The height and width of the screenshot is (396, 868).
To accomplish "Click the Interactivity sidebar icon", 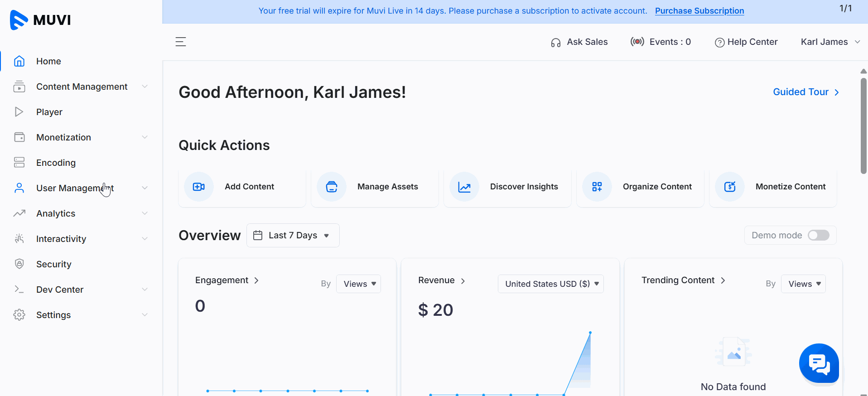I will coord(19,239).
